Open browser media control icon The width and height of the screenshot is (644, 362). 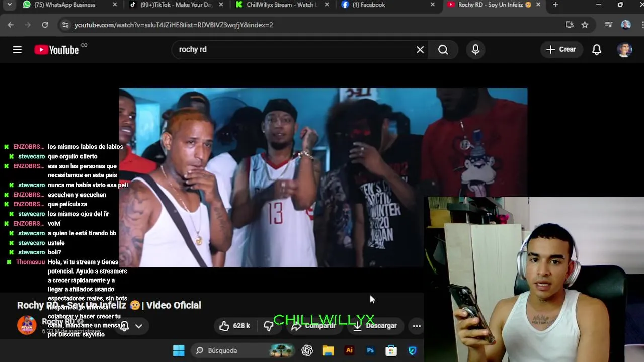pos(609,25)
